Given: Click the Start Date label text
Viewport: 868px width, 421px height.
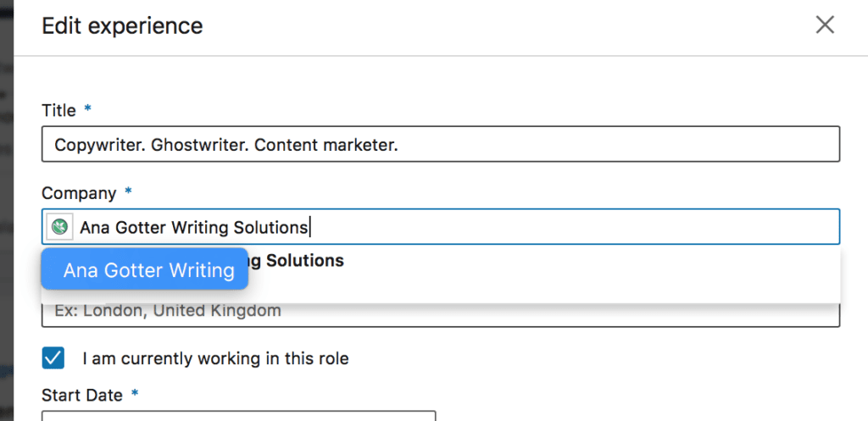Looking at the screenshot, I should 82,395.
